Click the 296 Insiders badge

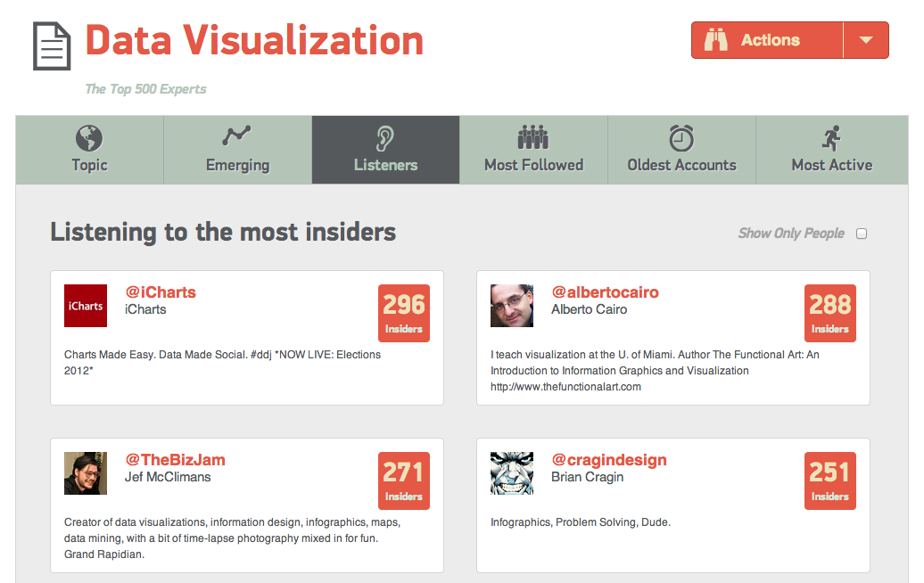pos(404,313)
